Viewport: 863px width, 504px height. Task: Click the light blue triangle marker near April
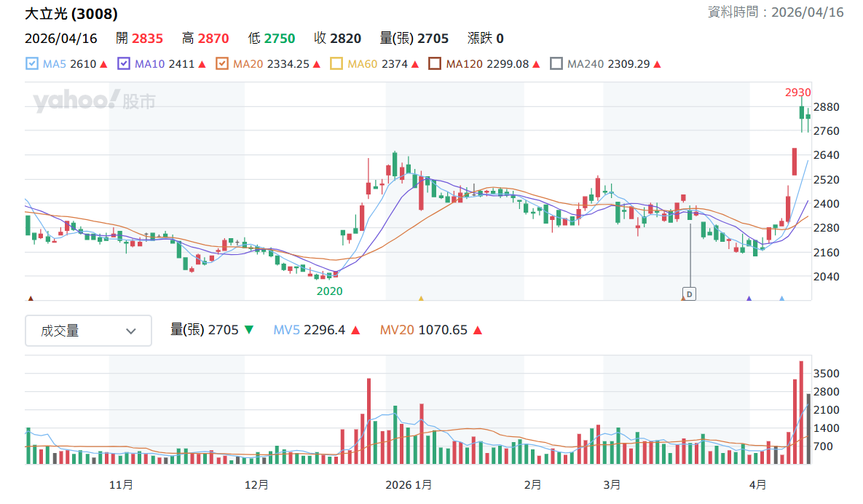pos(781,298)
